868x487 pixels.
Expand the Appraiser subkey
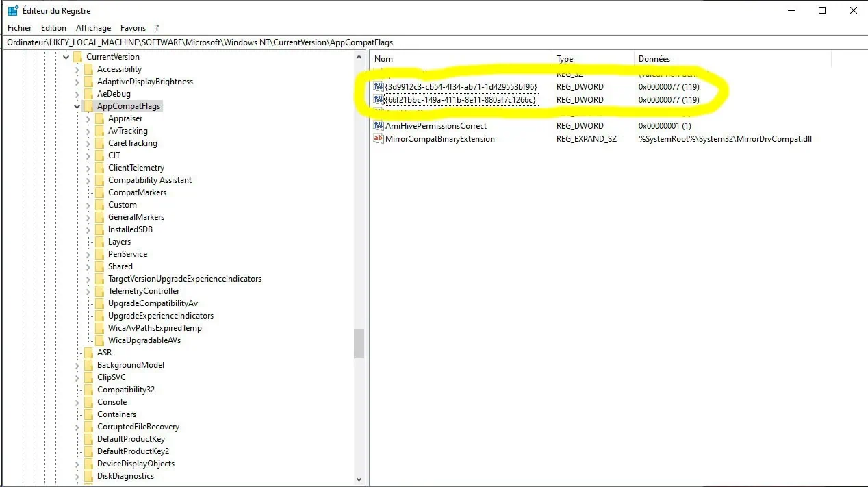[88, 118]
